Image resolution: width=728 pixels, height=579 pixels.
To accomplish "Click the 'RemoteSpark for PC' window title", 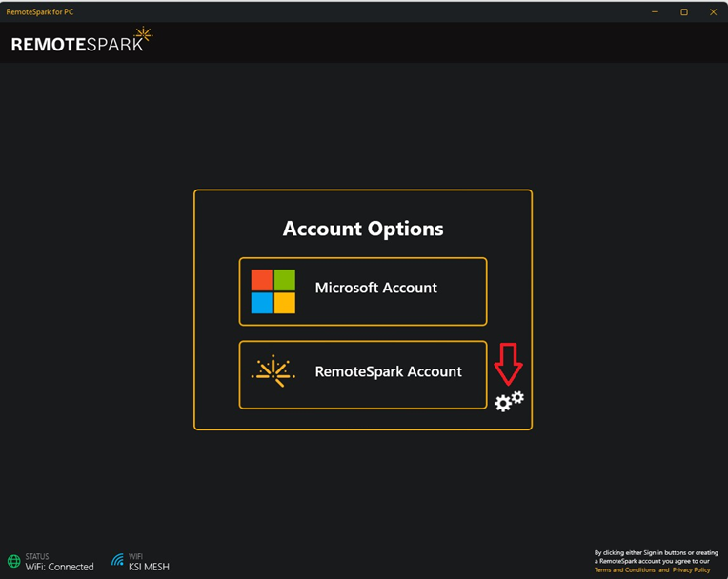I will pyautogui.click(x=40, y=12).
